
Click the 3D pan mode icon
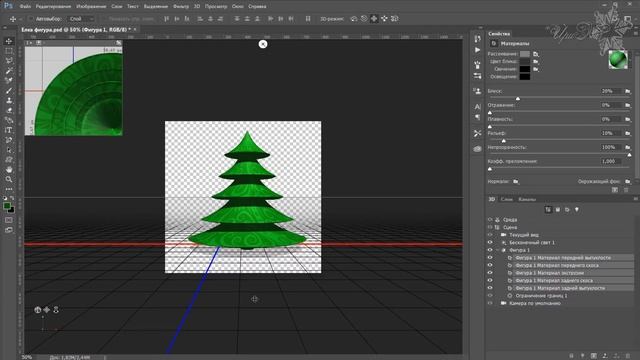tap(374, 19)
